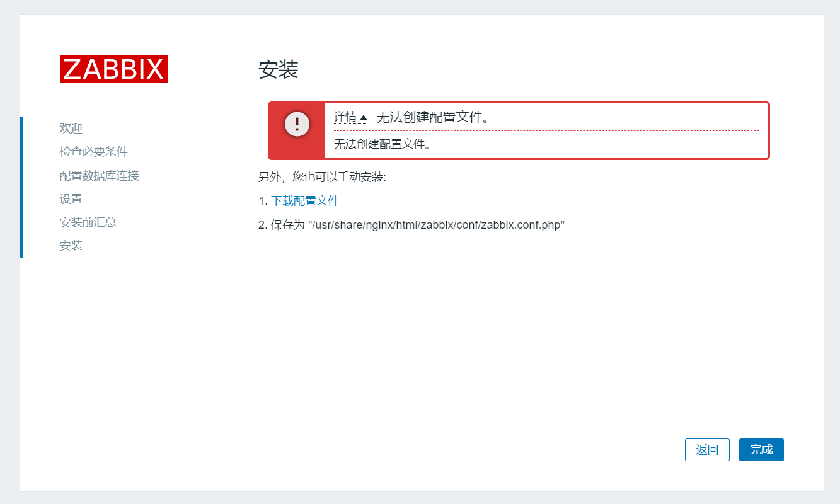
Task: Click the red error exclamation icon
Action: point(297,123)
